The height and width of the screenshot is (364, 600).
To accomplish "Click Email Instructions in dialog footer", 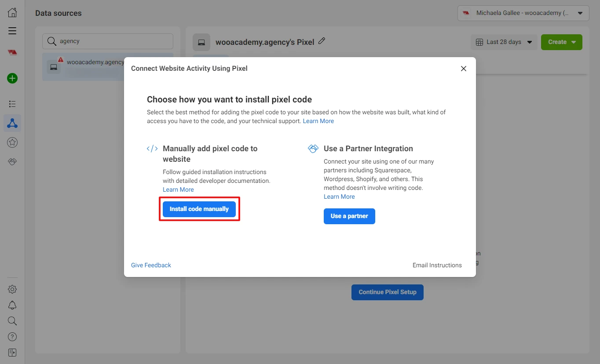I will coord(437,265).
